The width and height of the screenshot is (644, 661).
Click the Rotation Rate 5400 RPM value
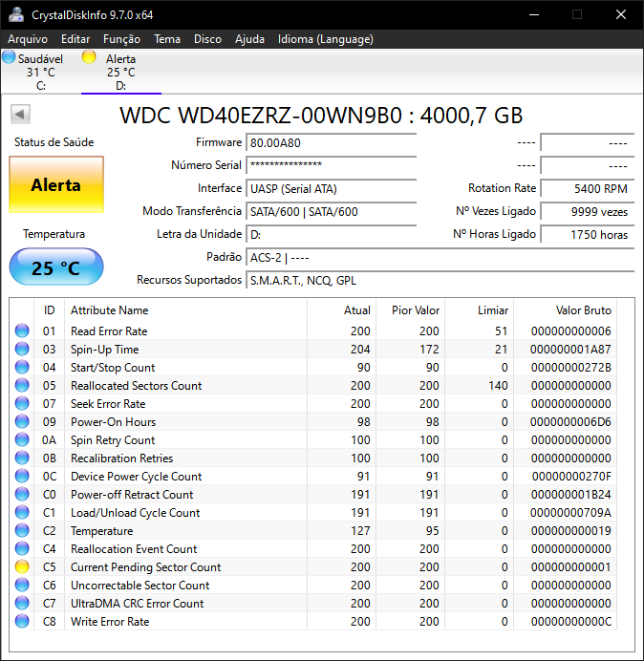tap(587, 188)
